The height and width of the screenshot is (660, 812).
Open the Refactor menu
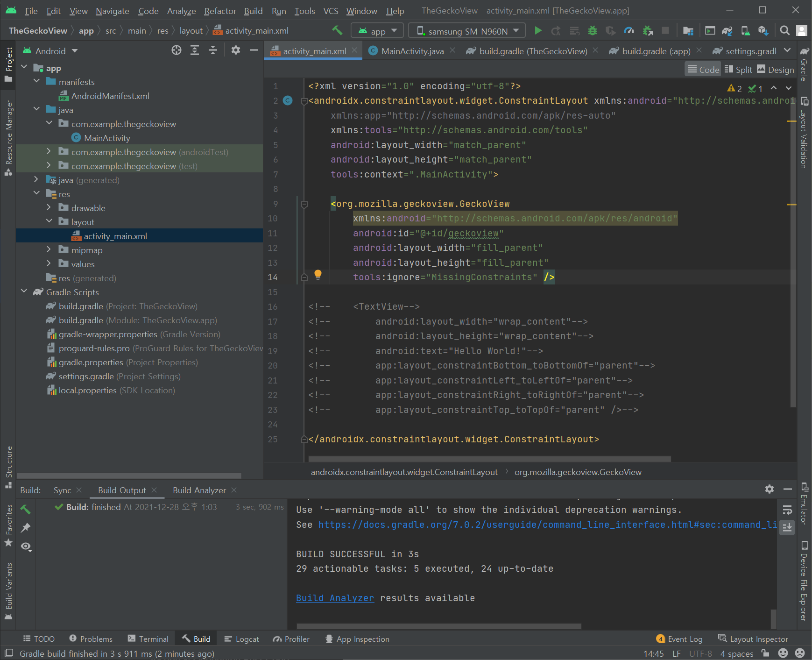(x=220, y=11)
